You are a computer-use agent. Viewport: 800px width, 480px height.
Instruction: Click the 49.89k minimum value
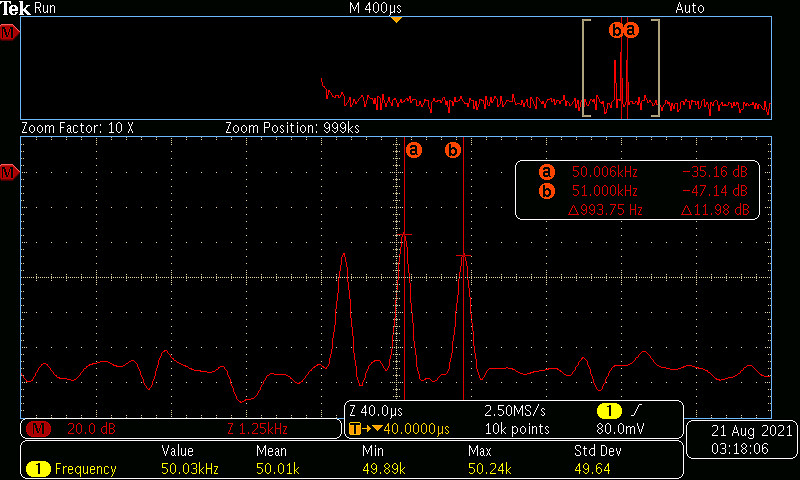coord(384,469)
